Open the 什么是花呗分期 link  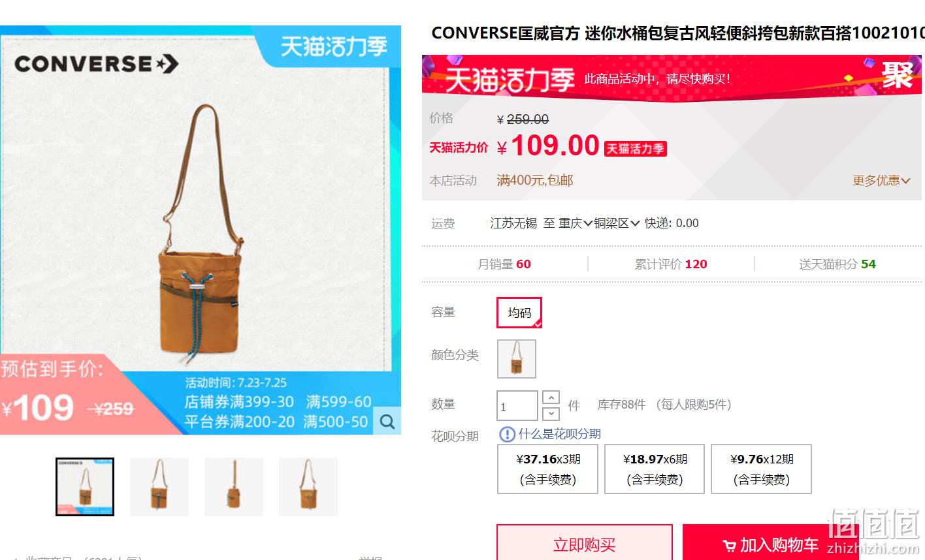point(559,434)
